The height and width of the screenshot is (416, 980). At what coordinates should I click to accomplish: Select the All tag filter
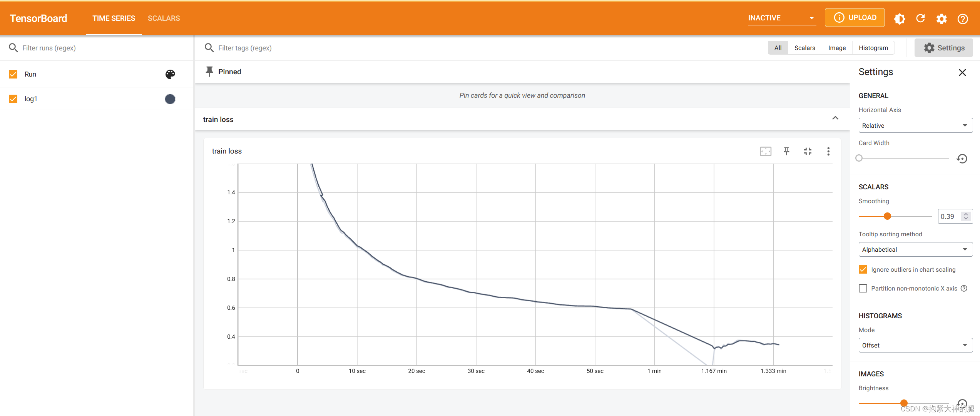pyautogui.click(x=778, y=48)
